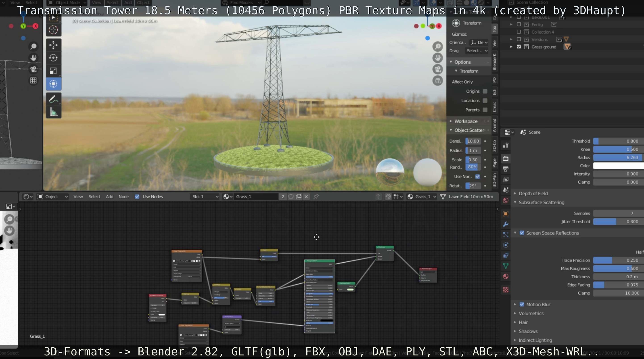Click the Density field in Object Scatter
Viewport: 644px width, 359px height.
473,141
